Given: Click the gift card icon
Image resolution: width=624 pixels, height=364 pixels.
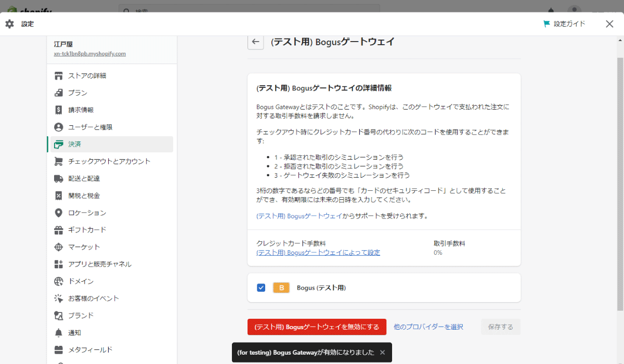Looking at the screenshot, I should 59,230.
